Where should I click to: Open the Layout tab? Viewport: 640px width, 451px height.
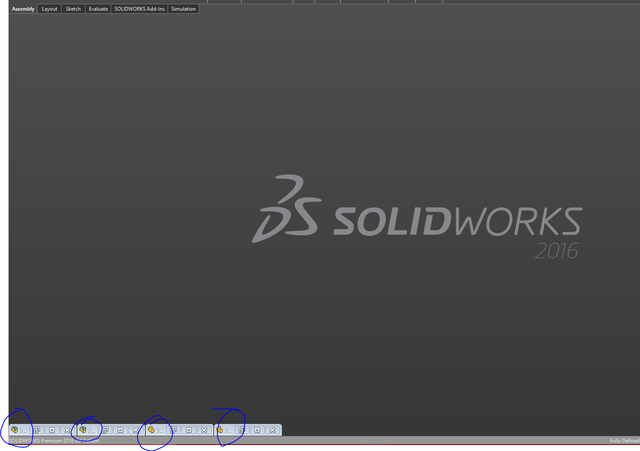(x=49, y=9)
